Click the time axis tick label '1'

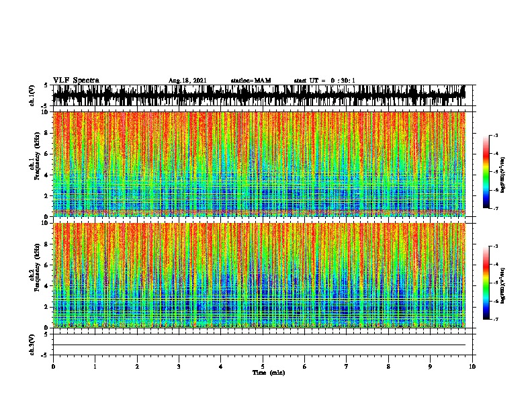tap(95, 366)
